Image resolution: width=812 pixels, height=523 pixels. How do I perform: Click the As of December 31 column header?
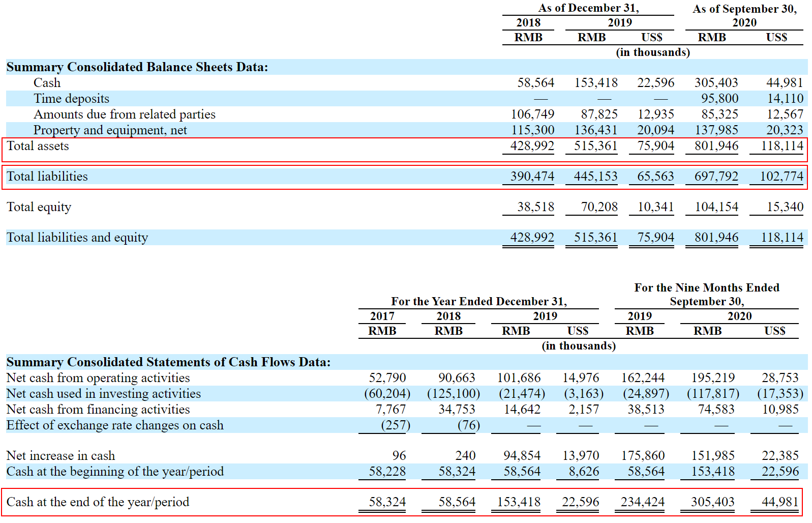pos(588,8)
